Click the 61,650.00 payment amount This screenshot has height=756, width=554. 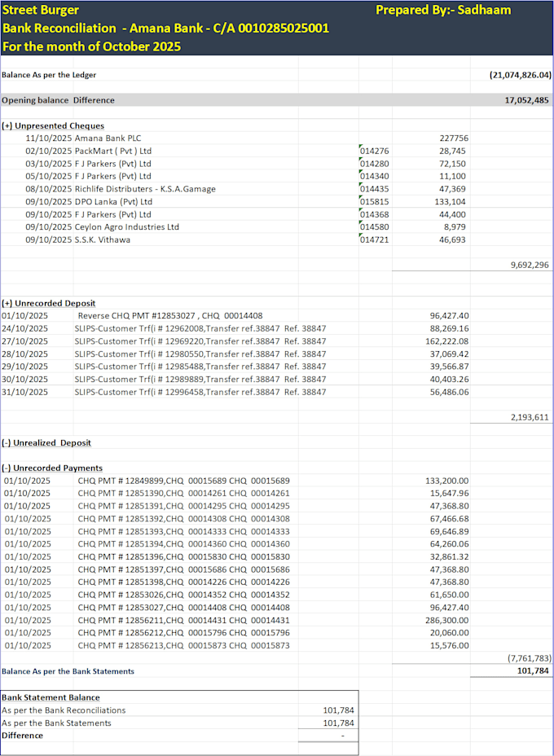click(x=450, y=595)
